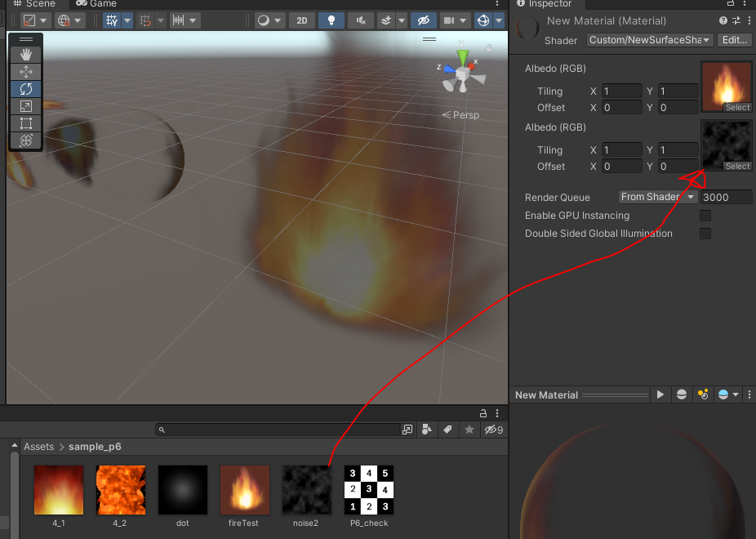
Task: Open the Shader dropdown Custom/NewSurfaceShader
Action: pyautogui.click(x=649, y=40)
